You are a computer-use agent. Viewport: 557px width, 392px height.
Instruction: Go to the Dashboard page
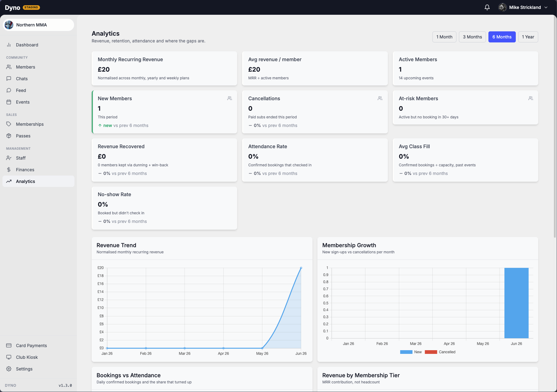coord(38,45)
